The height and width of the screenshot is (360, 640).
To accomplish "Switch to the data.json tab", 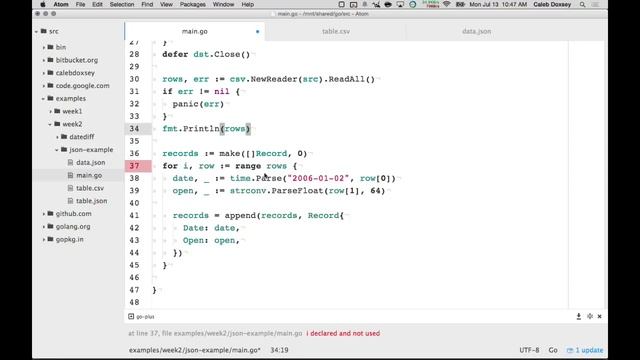I will 476,31.
